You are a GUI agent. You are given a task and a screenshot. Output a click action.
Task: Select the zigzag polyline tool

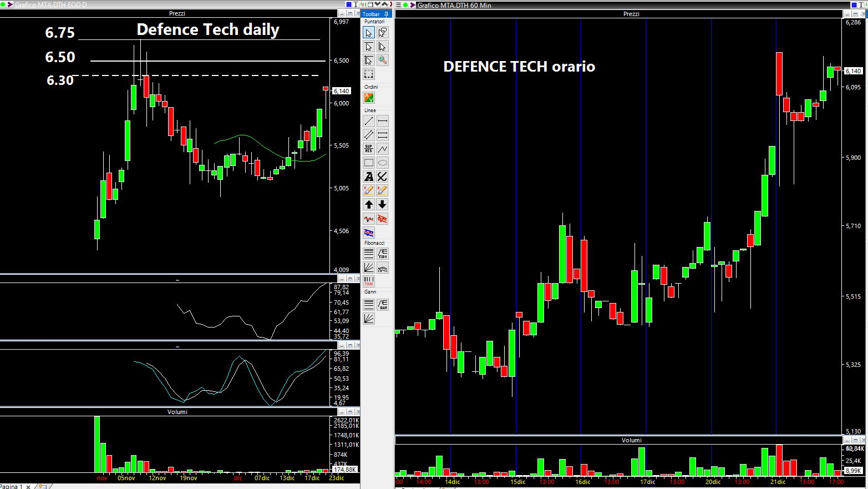point(383,149)
